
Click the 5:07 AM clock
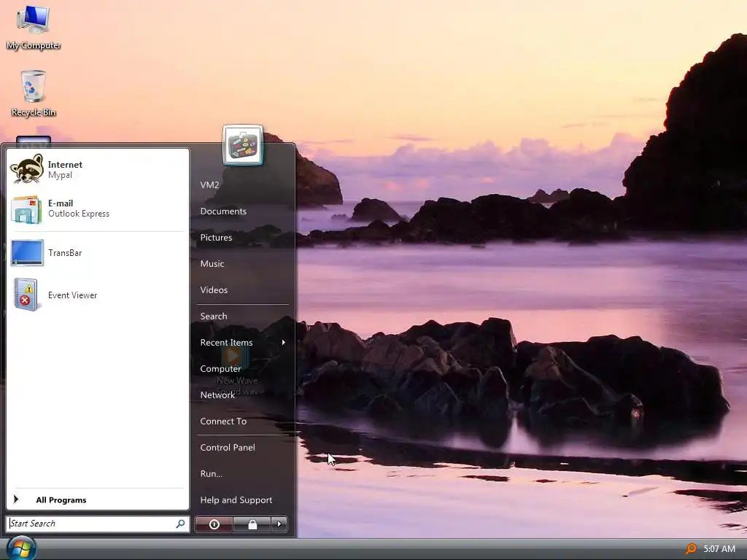point(719,549)
